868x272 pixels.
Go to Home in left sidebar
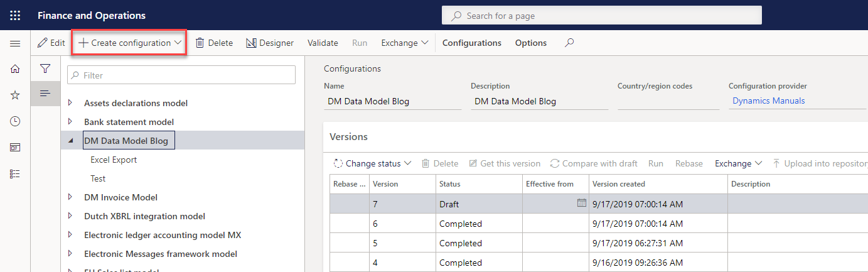pyautogui.click(x=15, y=69)
